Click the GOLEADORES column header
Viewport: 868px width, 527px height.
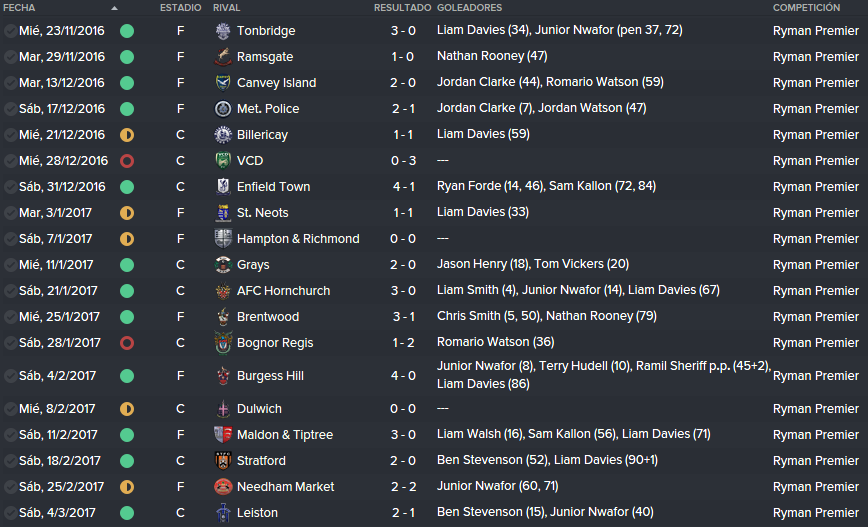coord(469,8)
